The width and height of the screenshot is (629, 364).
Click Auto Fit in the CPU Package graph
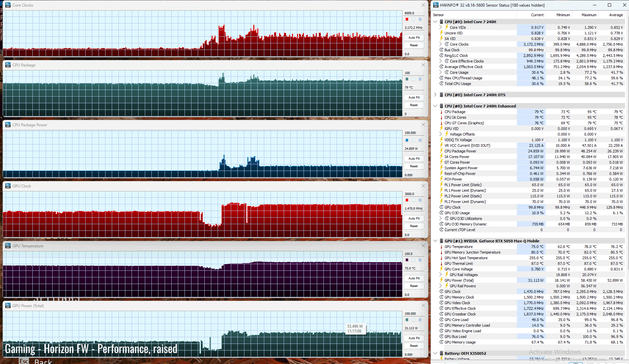click(x=414, y=98)
